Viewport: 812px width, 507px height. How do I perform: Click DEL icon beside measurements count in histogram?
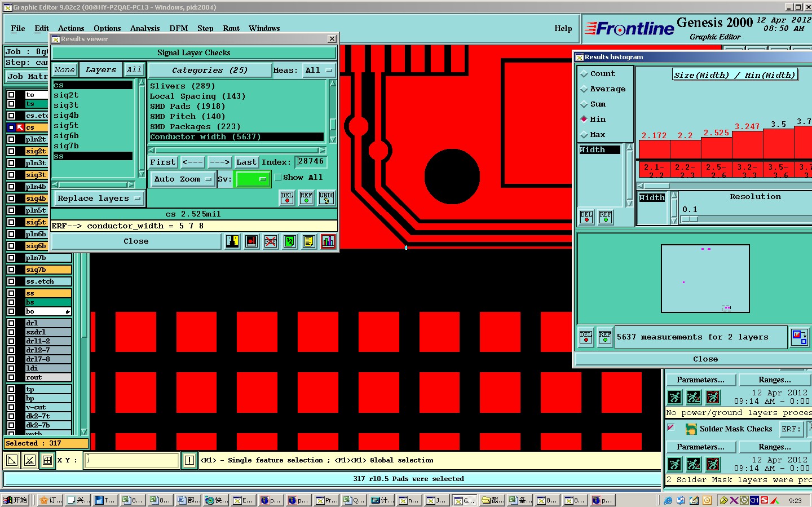(x=586, y=337)
